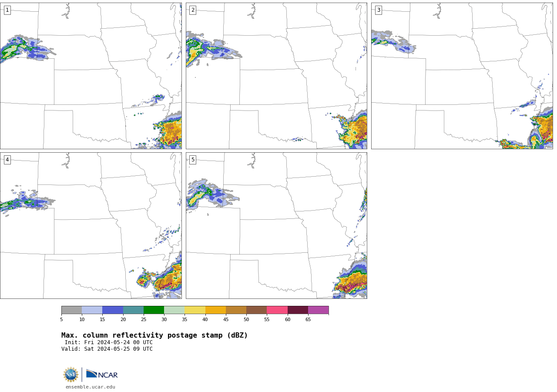Click the tan 45-50 dBZ swatch

(x=236, y=310)
